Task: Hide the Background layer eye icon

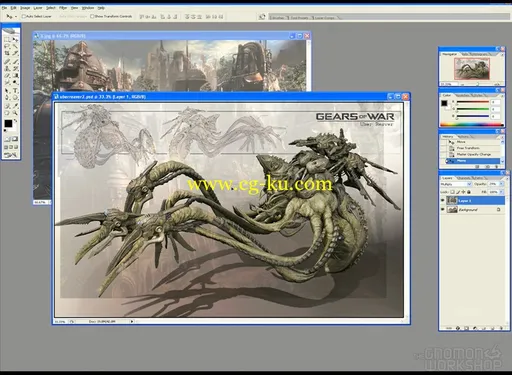Action: (443, 209)
